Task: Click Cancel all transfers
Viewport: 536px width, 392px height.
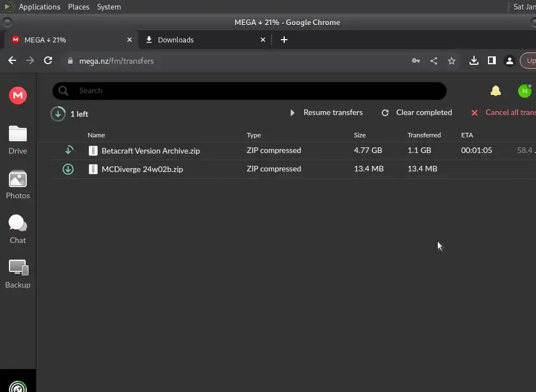Action: click(503, 112)
